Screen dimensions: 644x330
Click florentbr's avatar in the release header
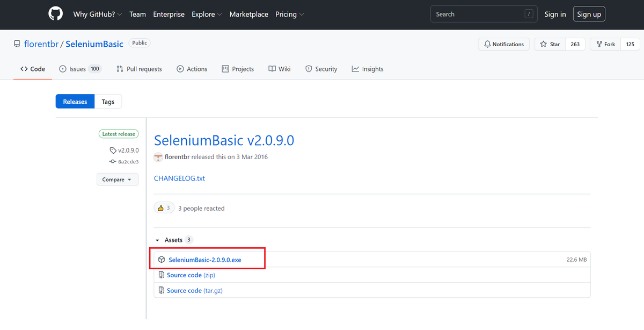point(158,157)
